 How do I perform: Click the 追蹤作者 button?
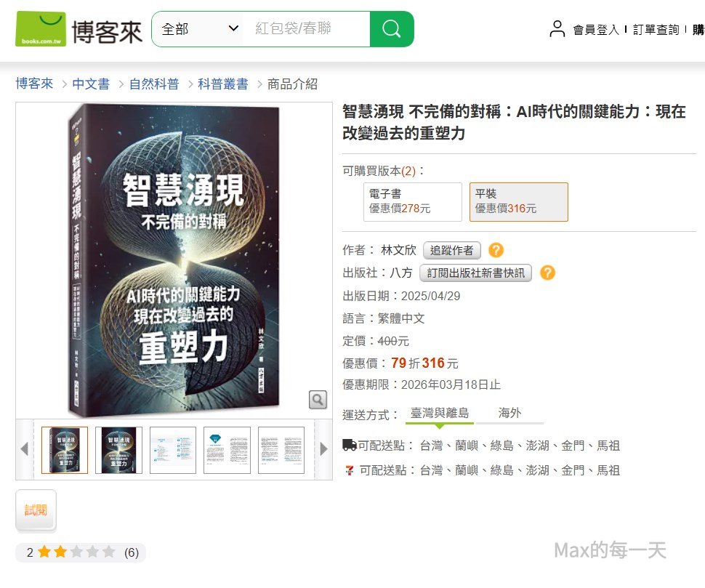[x=452, y=251]
